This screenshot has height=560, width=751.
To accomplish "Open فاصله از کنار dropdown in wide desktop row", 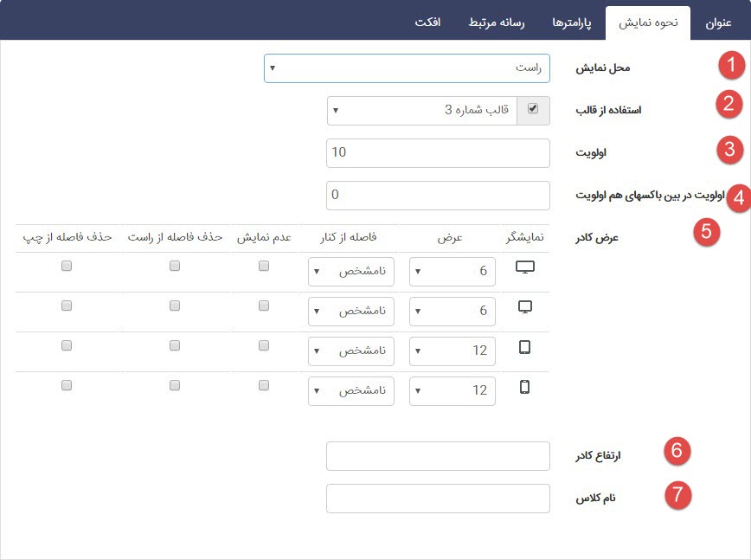I will click(x=350, y=272).
